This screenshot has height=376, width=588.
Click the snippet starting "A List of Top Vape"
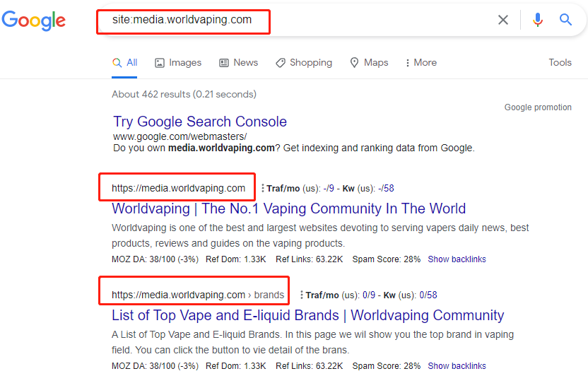coord(313,342)
